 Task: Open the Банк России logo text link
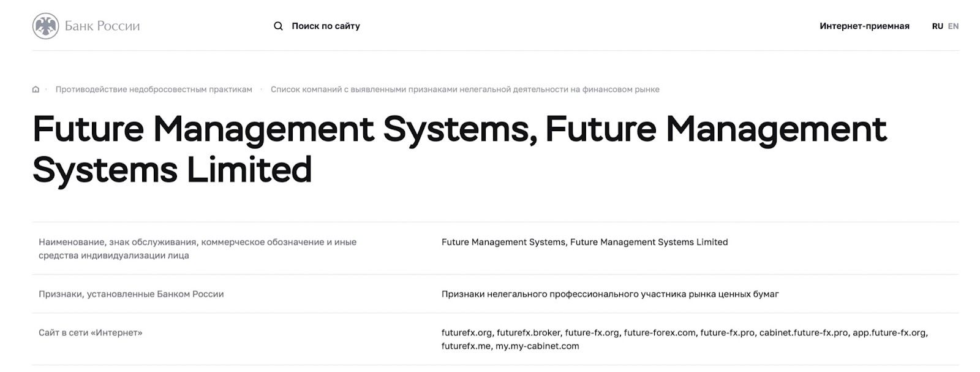pos(102,26)
